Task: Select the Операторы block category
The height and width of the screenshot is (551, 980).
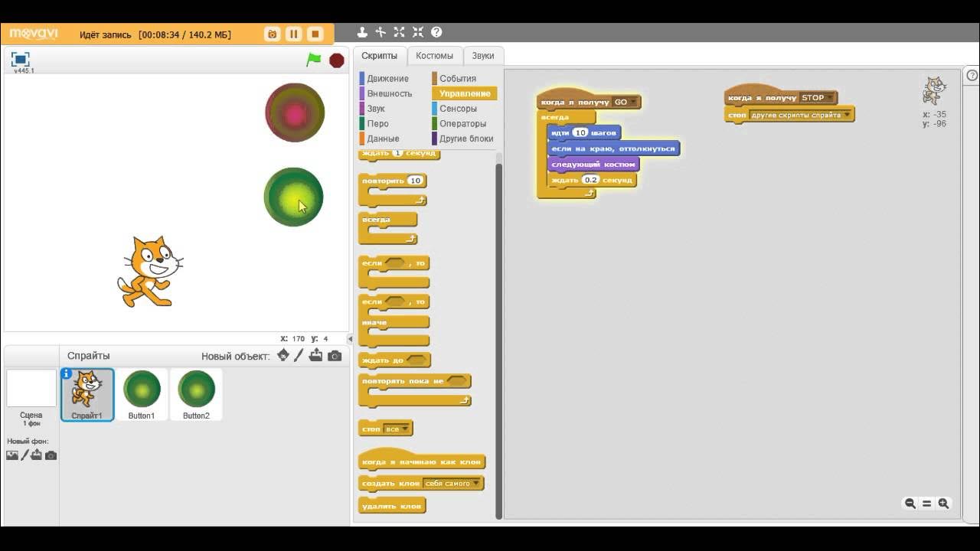Action: tap(462, 123)
